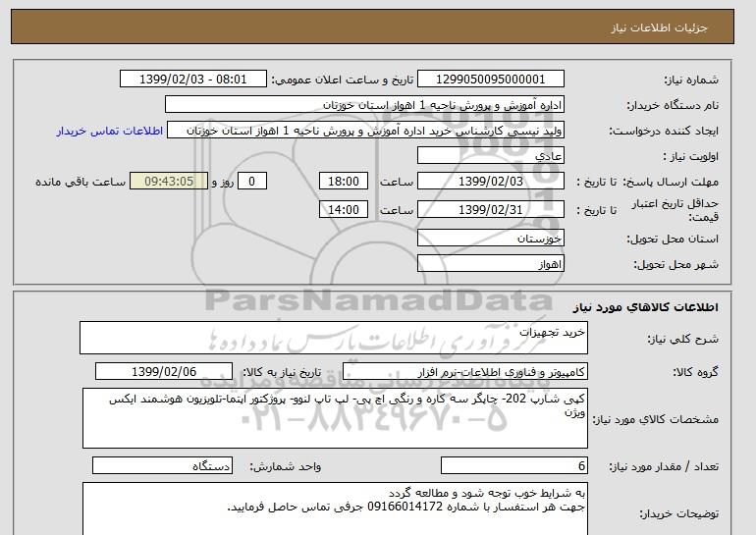
Task: Click the request creator field with وليد نيسي
Action: (x=365, y=131)
